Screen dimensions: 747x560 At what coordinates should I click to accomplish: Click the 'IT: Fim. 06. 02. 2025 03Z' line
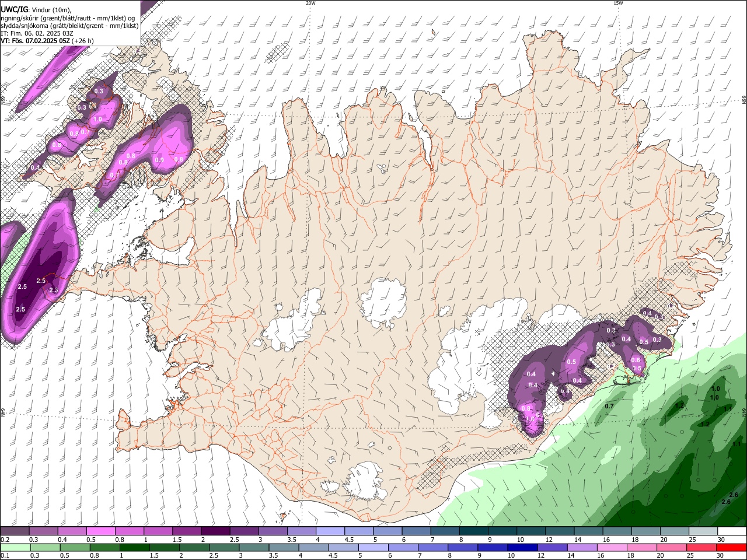pyautogui.click(x=37, y=33)
